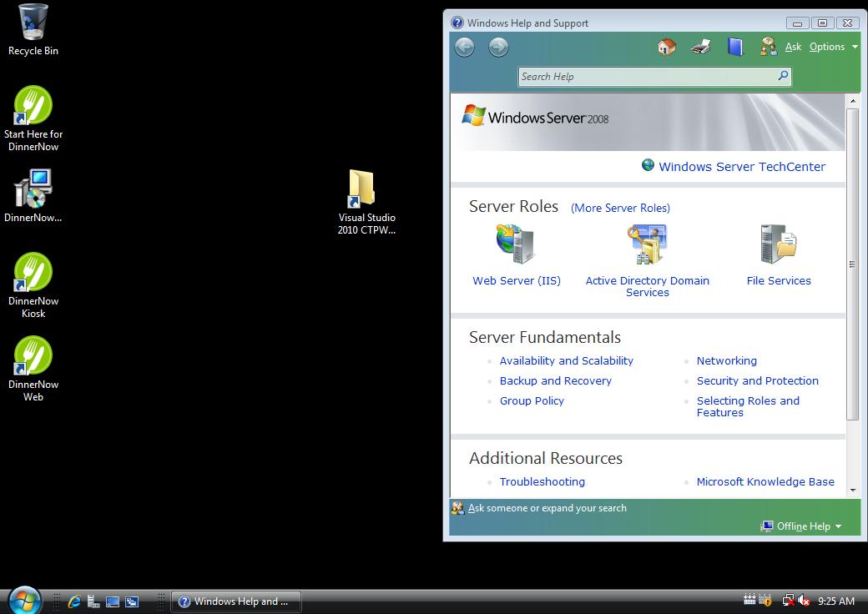This screenshot has height=614, width=868.
Task: Open the Microsoft Knowledge Base link
Action: point(765,482)
